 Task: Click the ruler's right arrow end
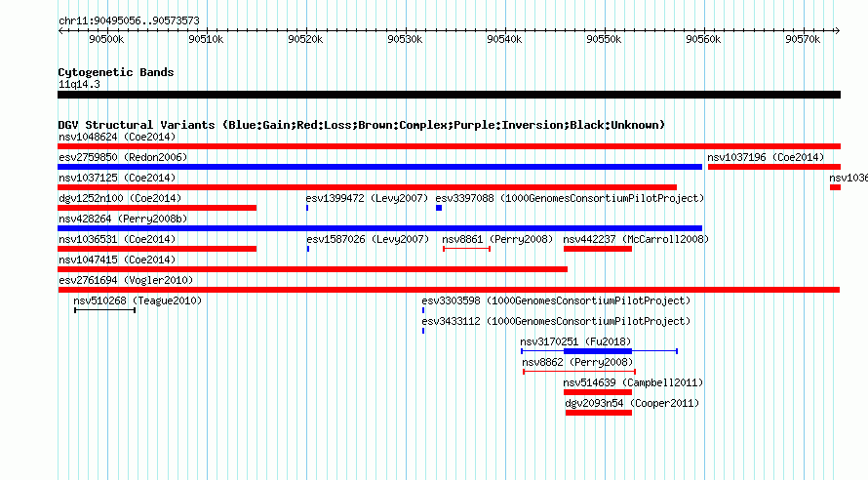(x=838, y=30)
